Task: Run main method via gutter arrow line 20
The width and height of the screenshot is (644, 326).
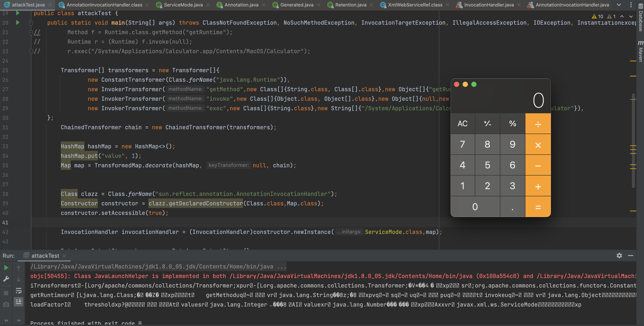Action: pyautogui.click(x=18, y=22)
